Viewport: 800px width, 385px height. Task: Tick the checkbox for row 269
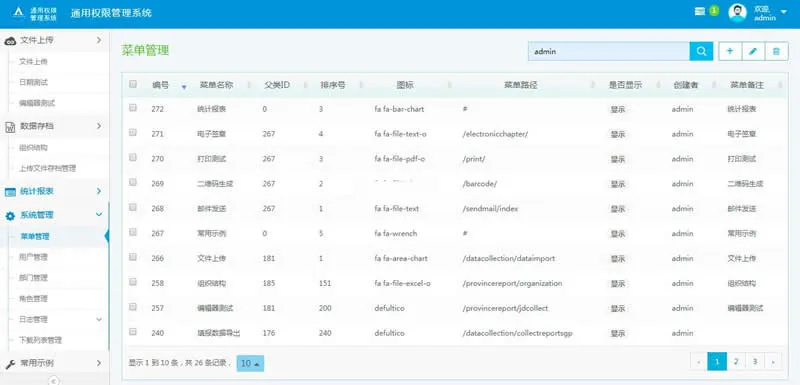pyautogui.click(x=133, y=182)
